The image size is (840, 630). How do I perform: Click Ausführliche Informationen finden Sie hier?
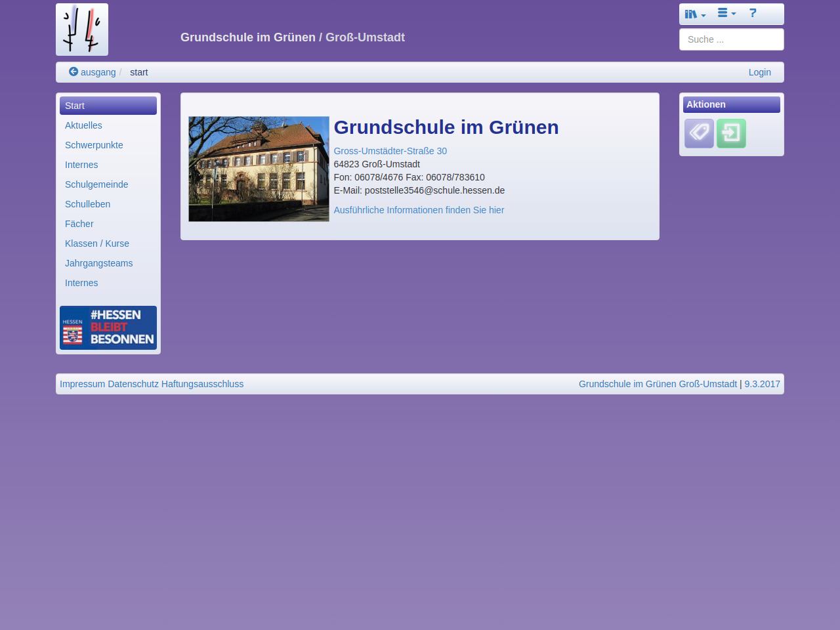[419, 210]
